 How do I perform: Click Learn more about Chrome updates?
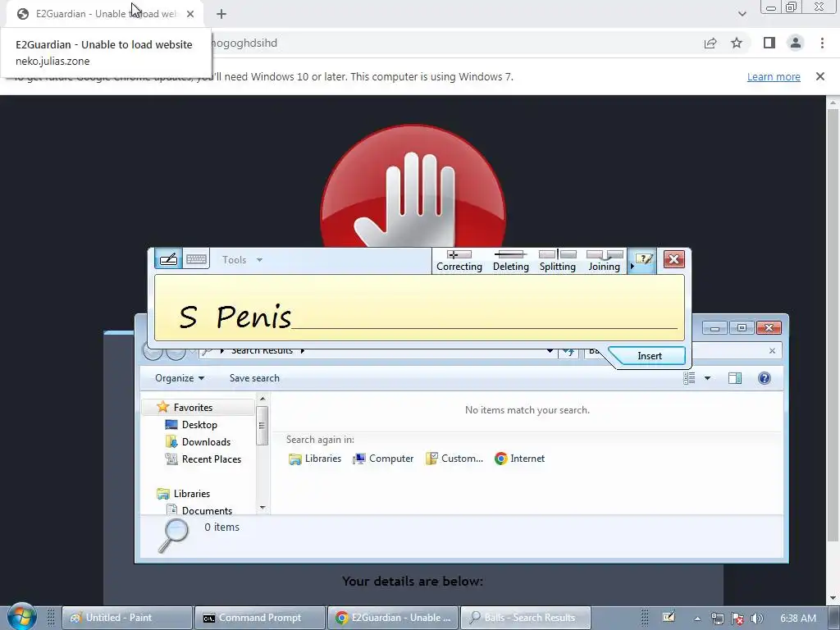click(774, 76)
